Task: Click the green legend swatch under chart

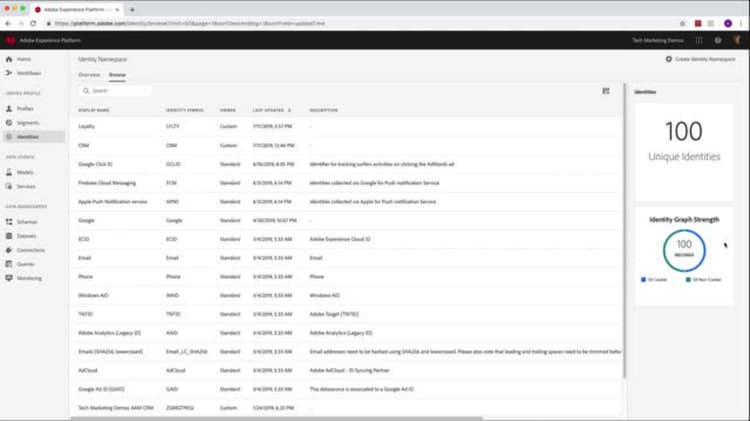Action: [x=688, y=279]
